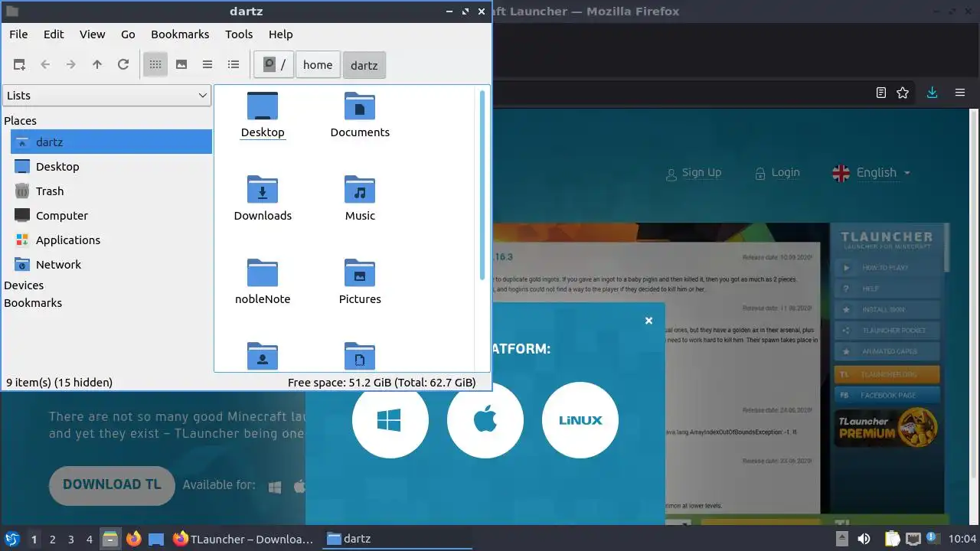The width and height of the screenshot is (980, 551).
Task: Switch to TLauncher Firefox taskbar entry
Action: point(243,539)
